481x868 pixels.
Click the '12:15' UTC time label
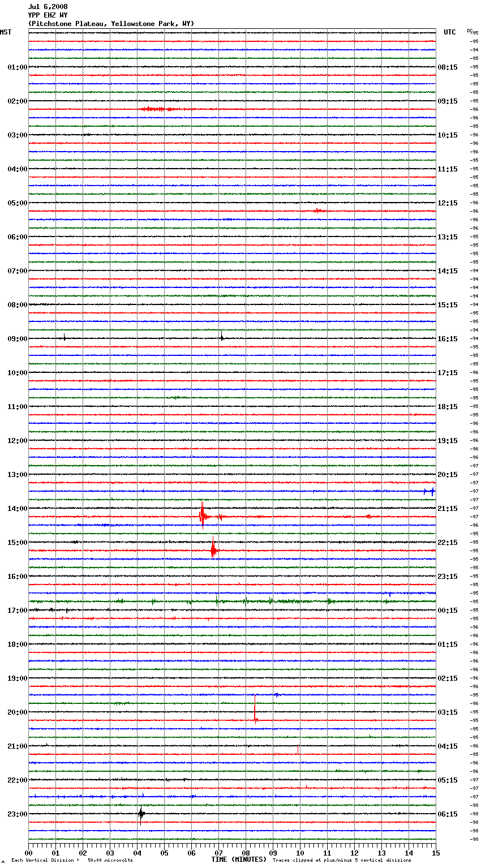point(448,203)
